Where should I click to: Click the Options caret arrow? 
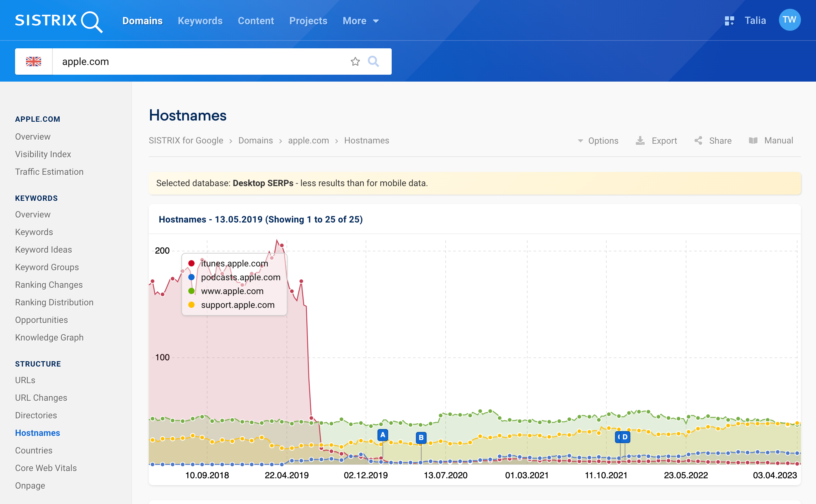pyautogui.click(x=580, y=141)
